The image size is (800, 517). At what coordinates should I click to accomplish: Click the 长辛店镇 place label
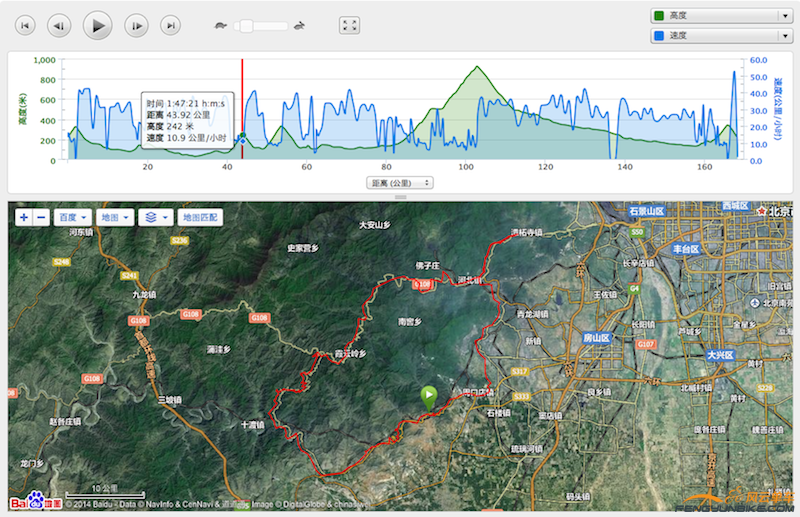[638, 263]
